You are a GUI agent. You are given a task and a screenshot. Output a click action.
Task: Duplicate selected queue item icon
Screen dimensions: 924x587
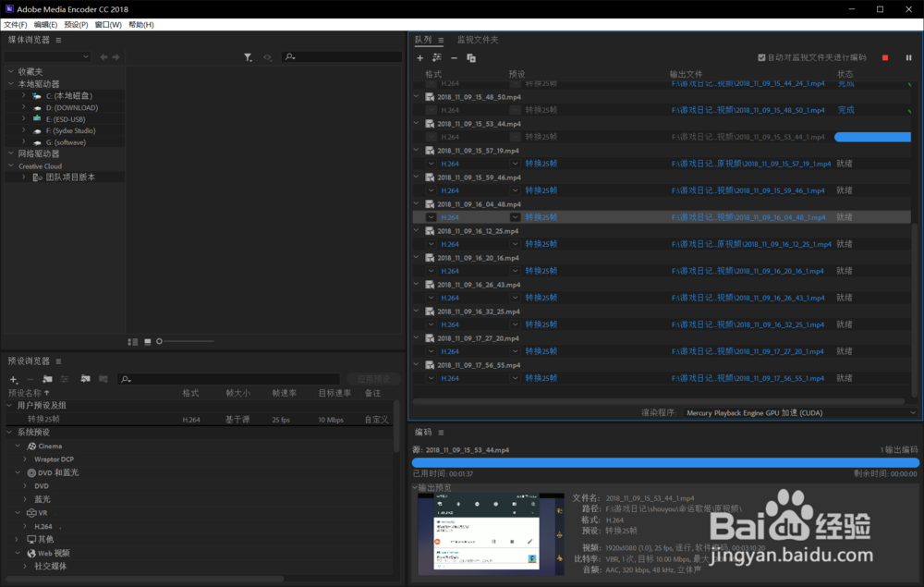[x=471, y=57]
